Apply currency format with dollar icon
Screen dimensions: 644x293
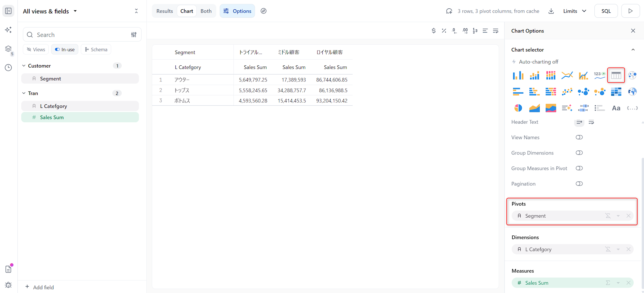click(434, 31)
